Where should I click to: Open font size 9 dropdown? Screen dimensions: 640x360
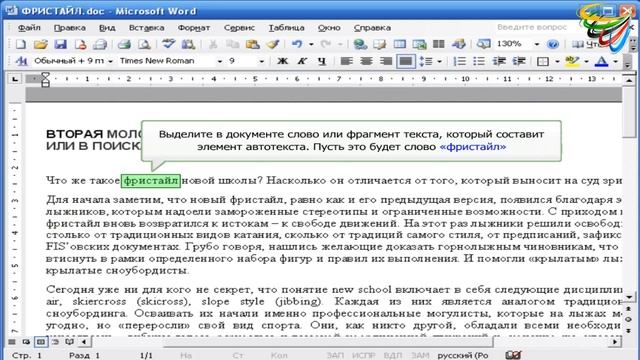pos(262,61)
